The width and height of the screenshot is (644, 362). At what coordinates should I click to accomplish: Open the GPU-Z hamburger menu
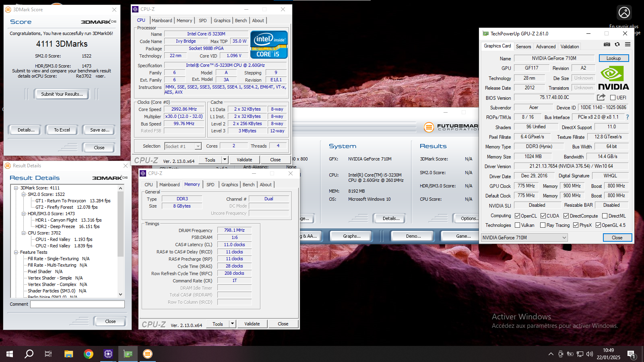[x=627, y=45]
